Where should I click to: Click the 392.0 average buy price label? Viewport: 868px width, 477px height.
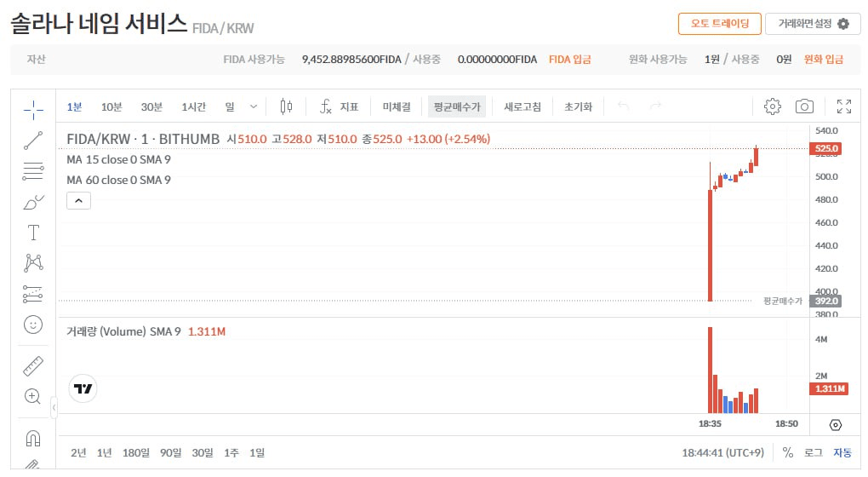click(825, 301)
